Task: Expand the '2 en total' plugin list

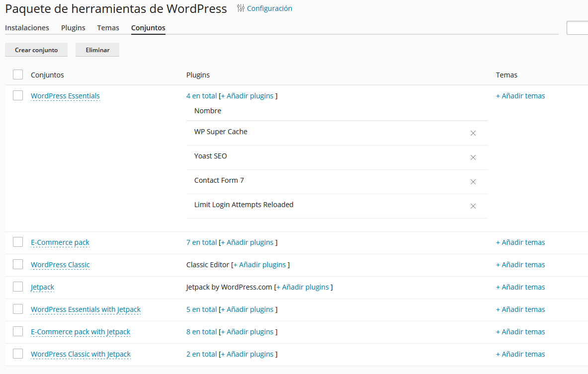Action: [201, 354]
